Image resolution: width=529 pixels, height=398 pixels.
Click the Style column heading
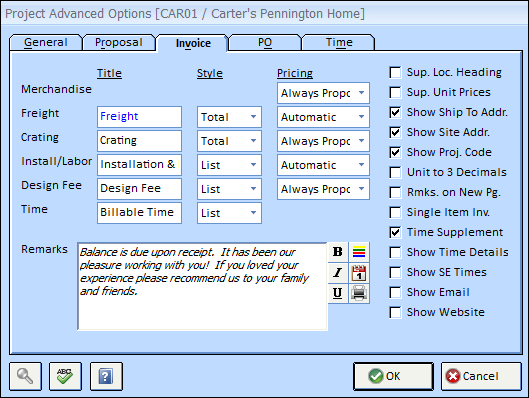click(210, 73)
